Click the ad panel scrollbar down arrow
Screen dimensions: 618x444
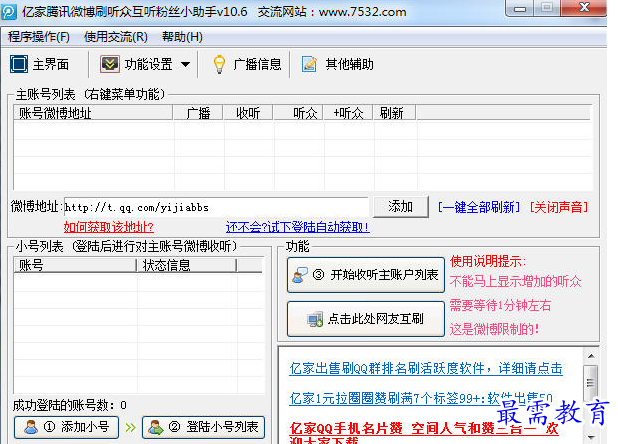point(591,437)
